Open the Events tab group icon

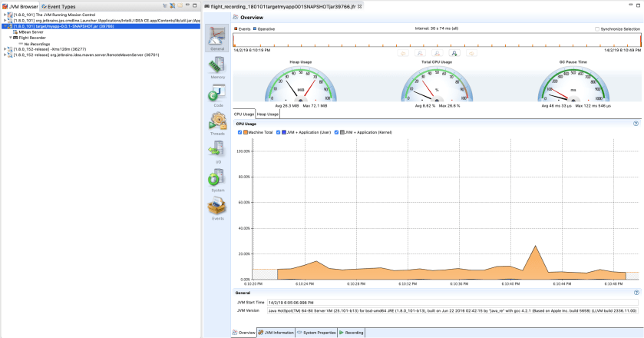click(x=217, y=207)
